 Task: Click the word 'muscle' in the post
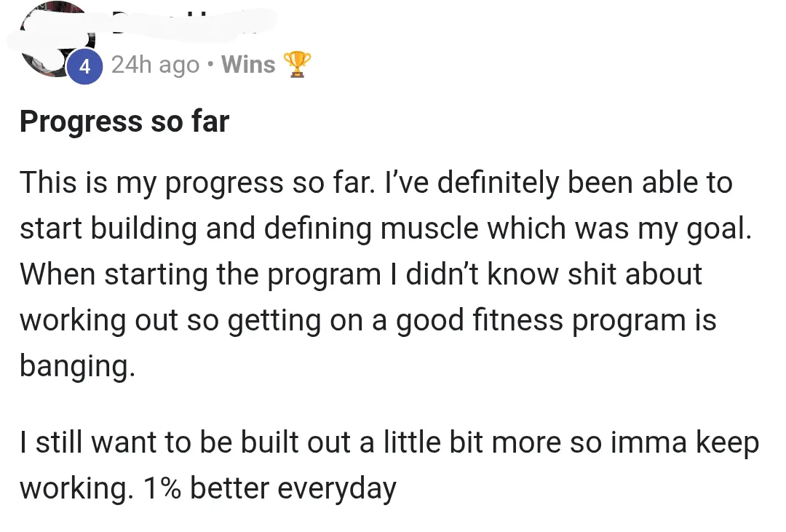pos(429,229)
